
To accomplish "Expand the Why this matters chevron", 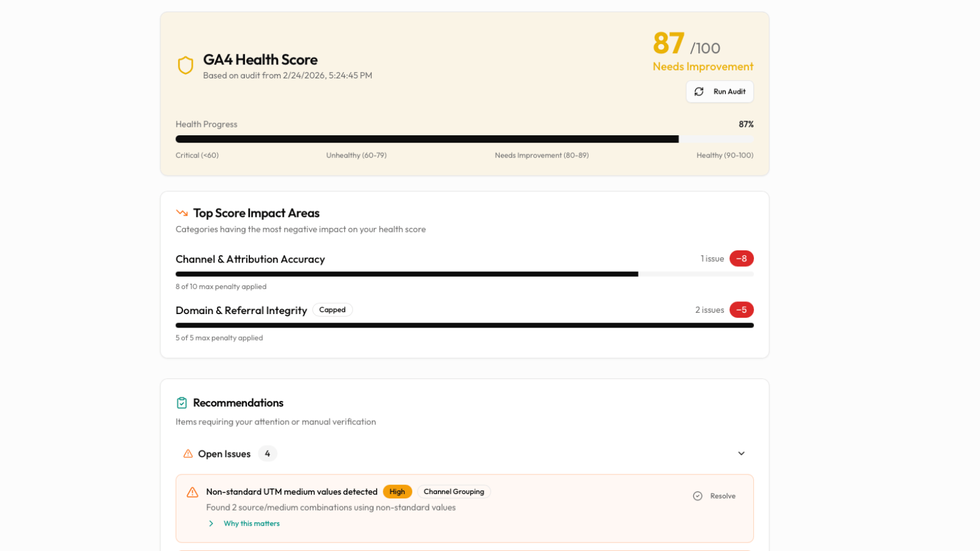I will (x=211, y=523).
